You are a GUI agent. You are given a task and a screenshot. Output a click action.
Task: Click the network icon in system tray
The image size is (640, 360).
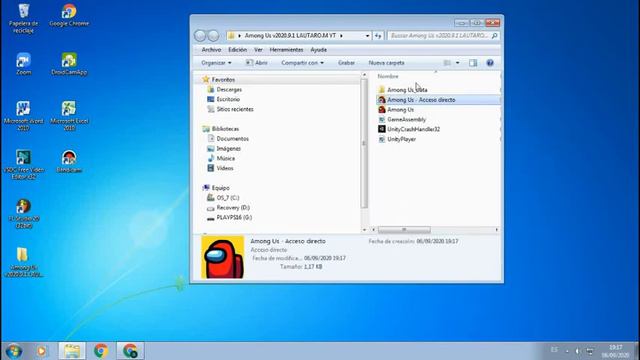[590, 351]
